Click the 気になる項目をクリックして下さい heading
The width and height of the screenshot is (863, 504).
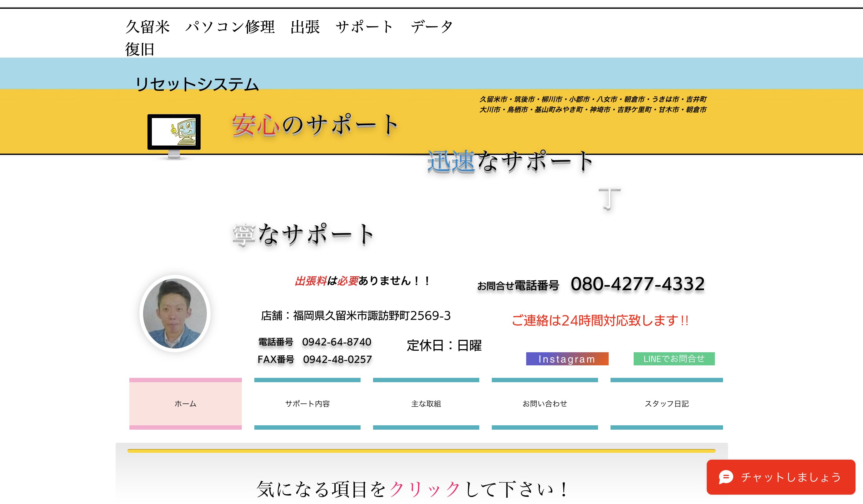(412, 489)
